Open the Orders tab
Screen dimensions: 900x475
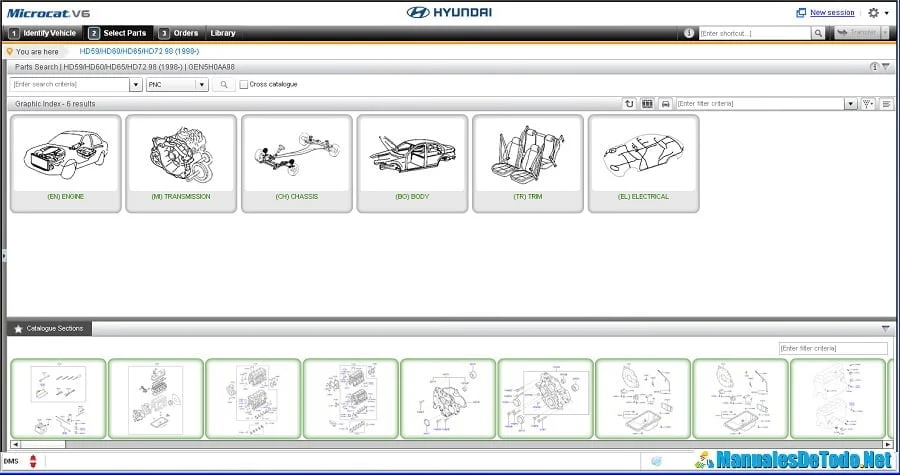(x=179, y=33)
